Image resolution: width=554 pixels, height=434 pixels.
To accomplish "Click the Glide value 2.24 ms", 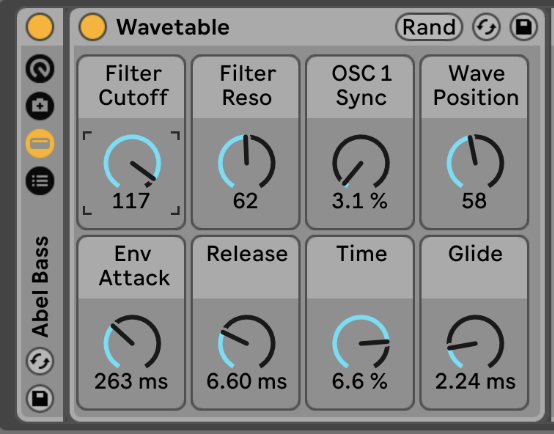I will click(x=475, y=381).
